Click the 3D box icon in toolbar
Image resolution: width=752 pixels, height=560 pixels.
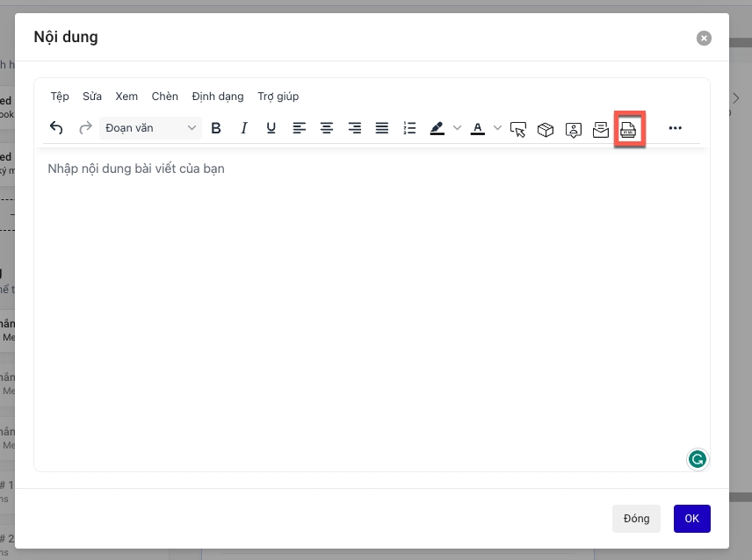(x=546, y=129)
